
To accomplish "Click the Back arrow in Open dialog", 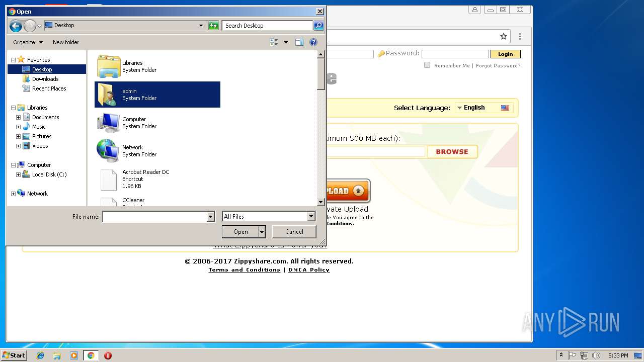I will tap(16, 26).
